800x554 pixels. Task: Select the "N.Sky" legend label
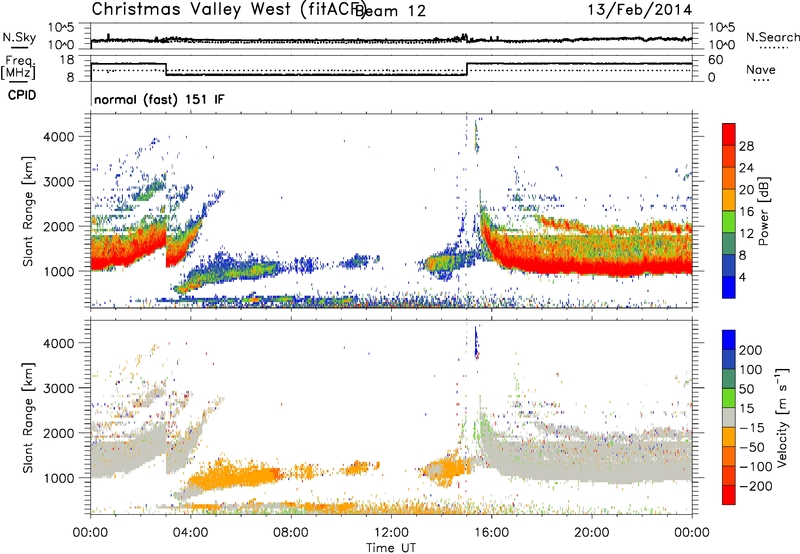pyautogui.click(x=19, y=37)
